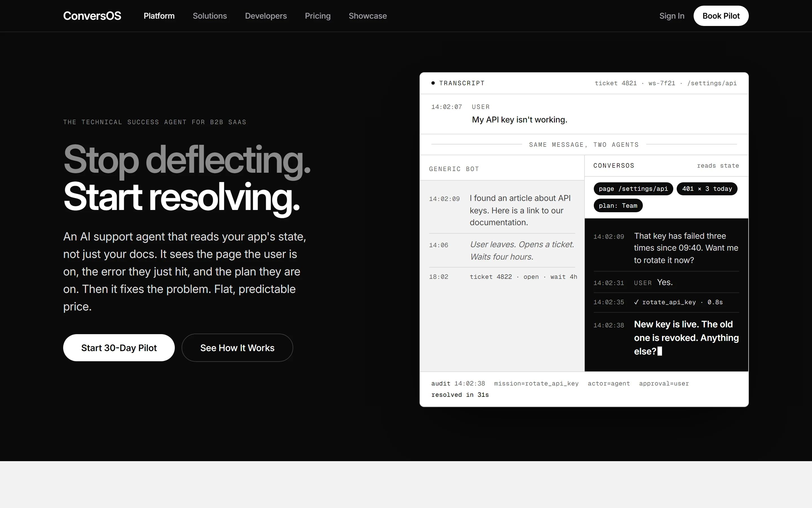Click the 18:02 timestamp
The width and height of the screenshot is (812, 508).
click(438, 277)
